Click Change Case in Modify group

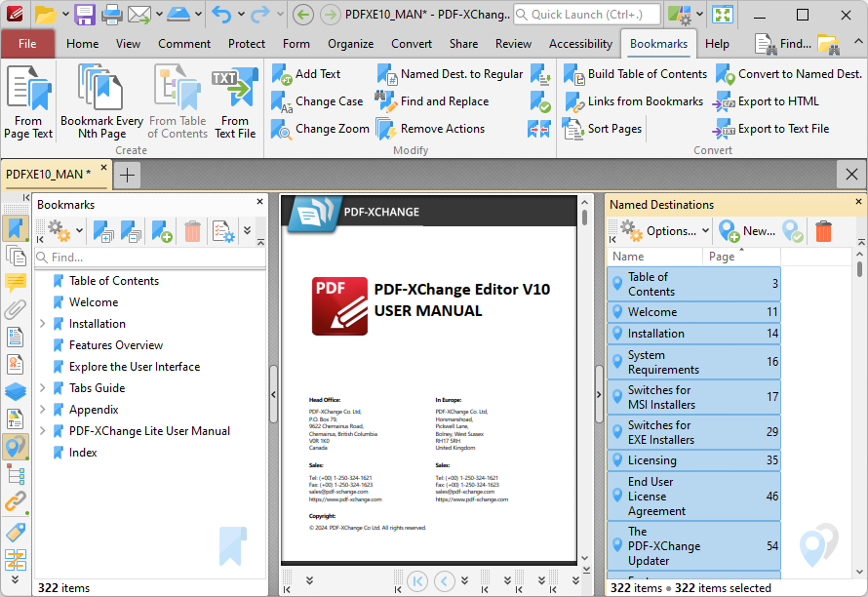[317, 101]
